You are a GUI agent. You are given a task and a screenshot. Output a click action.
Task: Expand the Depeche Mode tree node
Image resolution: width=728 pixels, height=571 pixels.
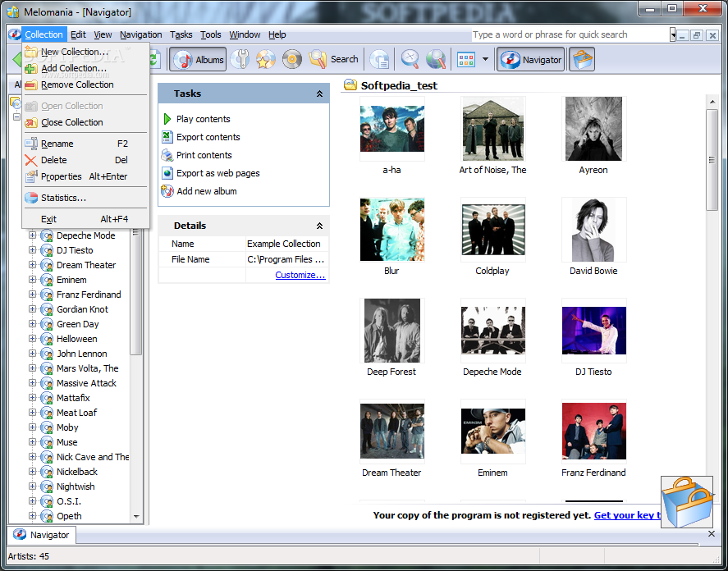coord(32,235)
